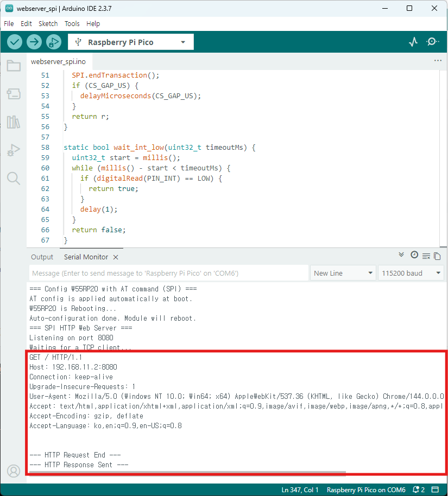Toggle autoscroll in Serial Monitor

tap(401, 255)
